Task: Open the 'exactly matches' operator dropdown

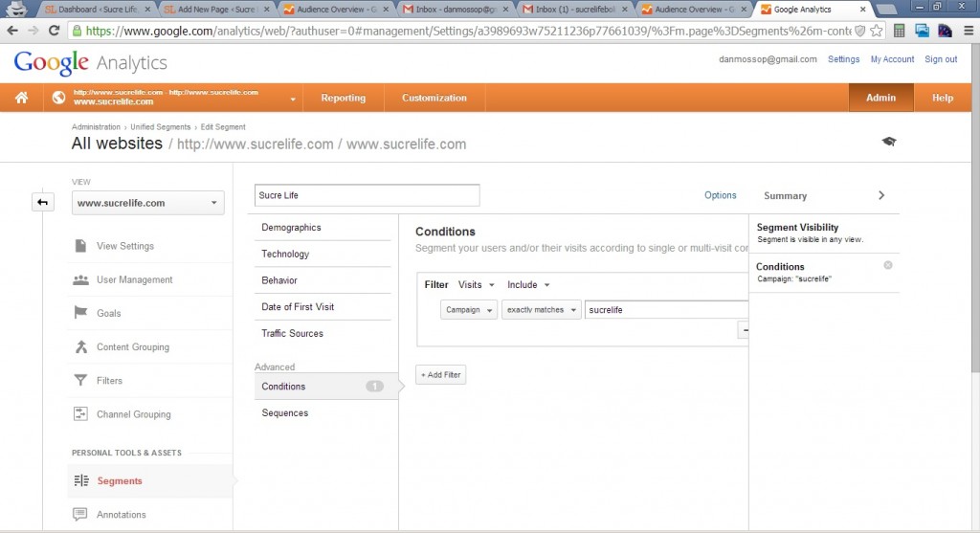Action: tap(542, 310)
